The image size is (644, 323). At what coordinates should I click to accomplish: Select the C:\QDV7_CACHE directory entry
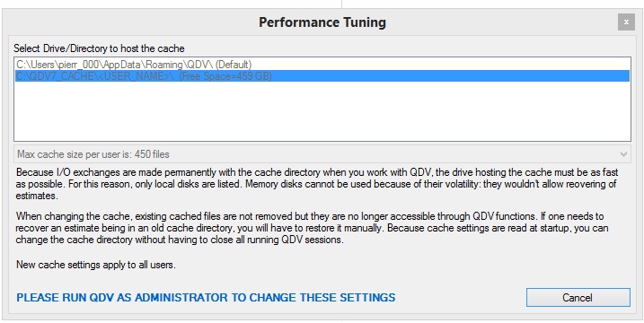[322, 76]
